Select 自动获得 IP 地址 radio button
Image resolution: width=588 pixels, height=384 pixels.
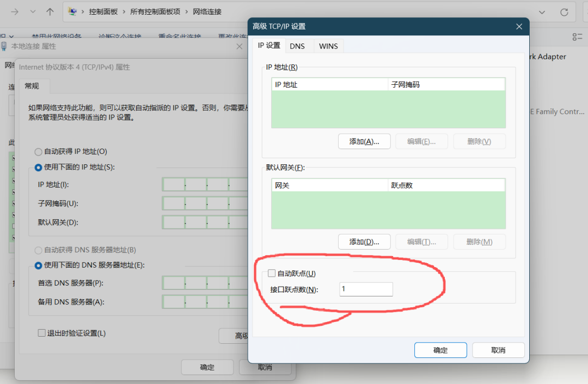click(38, 152)
